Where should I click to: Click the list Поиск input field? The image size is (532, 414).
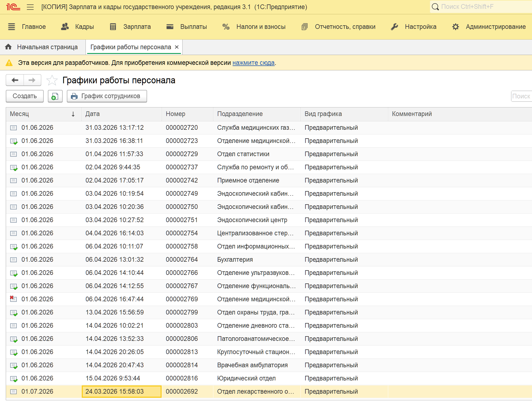(521, 96)
